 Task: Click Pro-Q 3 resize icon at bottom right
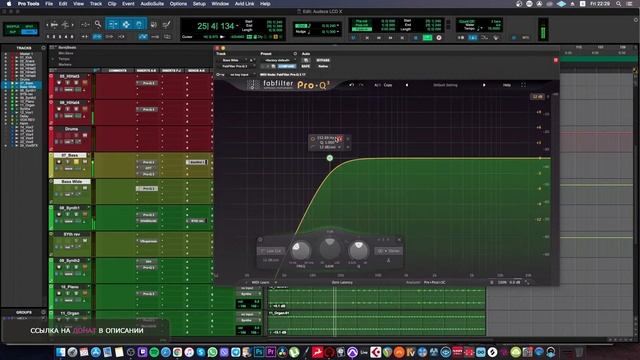527,282
